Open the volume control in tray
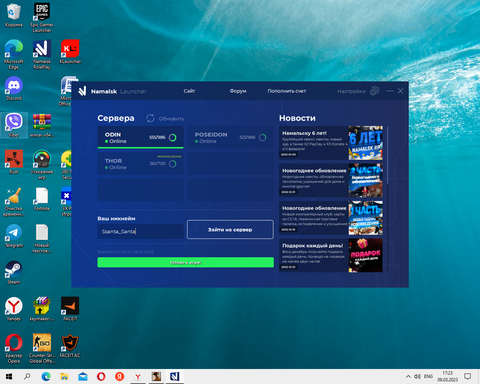 click(417, 377)
